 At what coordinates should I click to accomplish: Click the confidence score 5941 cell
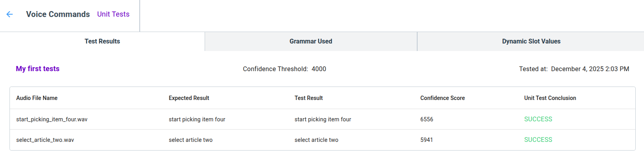click(427, 140)
